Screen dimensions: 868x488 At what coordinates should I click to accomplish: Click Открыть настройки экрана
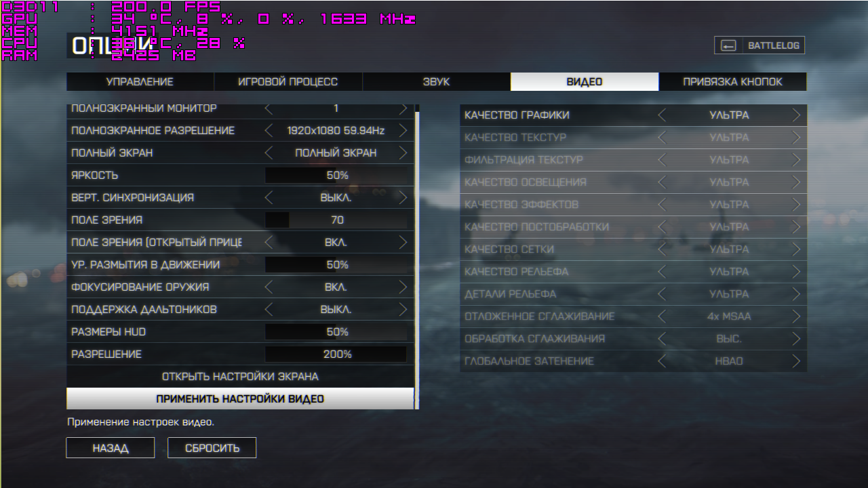coord(240,376)
